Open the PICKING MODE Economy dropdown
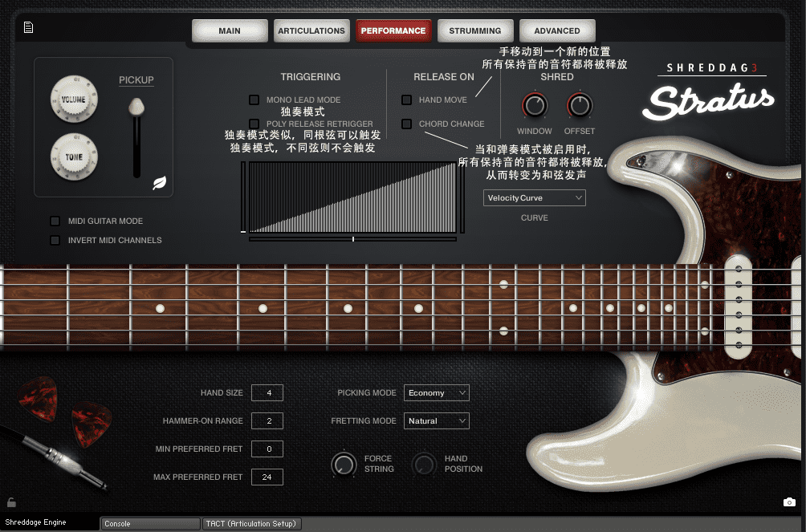This screenshot has height=532, width=806. click(x=437, y=392)
